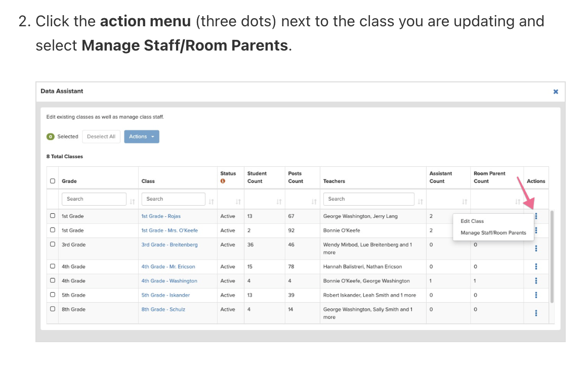Viewport: 588px width, 375px height.
Task: Click the Teachers search field
Action: point(368,199)
